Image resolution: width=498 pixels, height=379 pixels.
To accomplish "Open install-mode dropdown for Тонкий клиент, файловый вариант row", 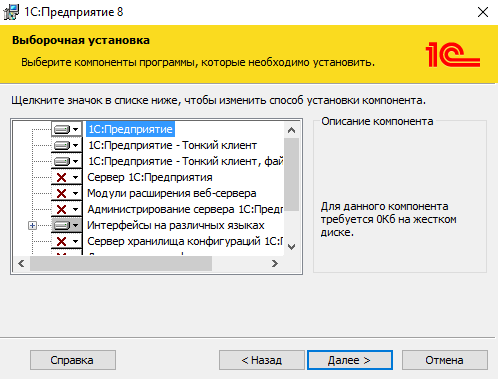I will (x=67, y=161).
